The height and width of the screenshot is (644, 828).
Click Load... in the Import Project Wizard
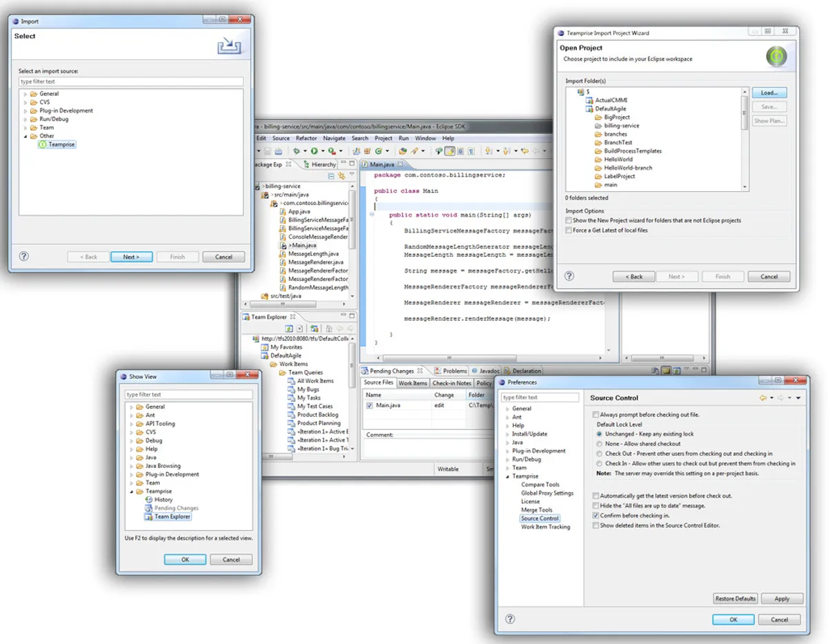769,92
